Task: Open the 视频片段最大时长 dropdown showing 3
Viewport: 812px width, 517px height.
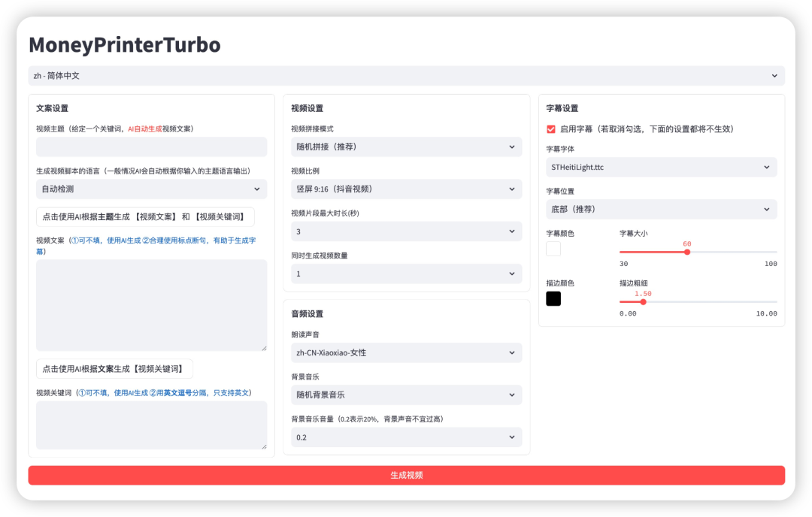Action: [x=406, y=231]
